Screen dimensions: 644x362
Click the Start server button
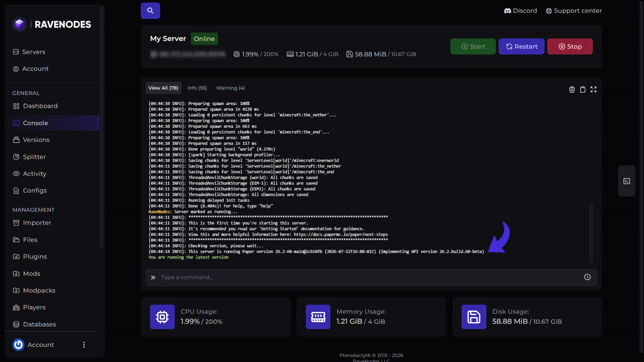click(x=473, y=46)
